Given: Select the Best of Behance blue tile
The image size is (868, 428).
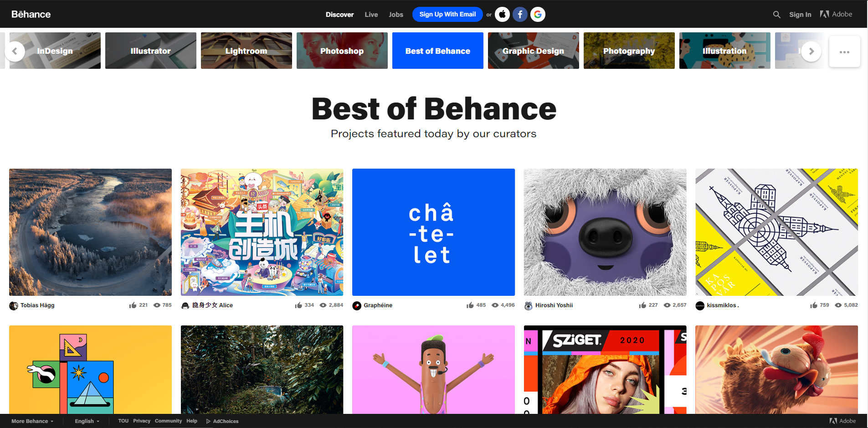Looking at the screenshot, I should tap(437, 51).
